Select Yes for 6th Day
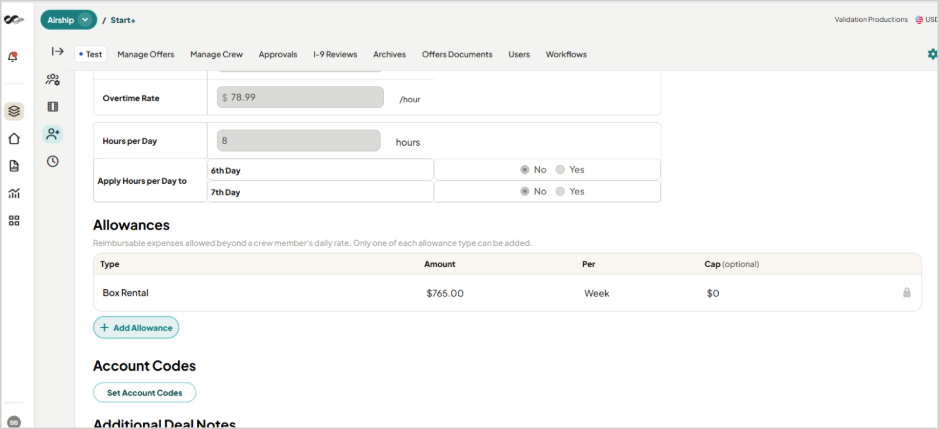 pos(561,170)
